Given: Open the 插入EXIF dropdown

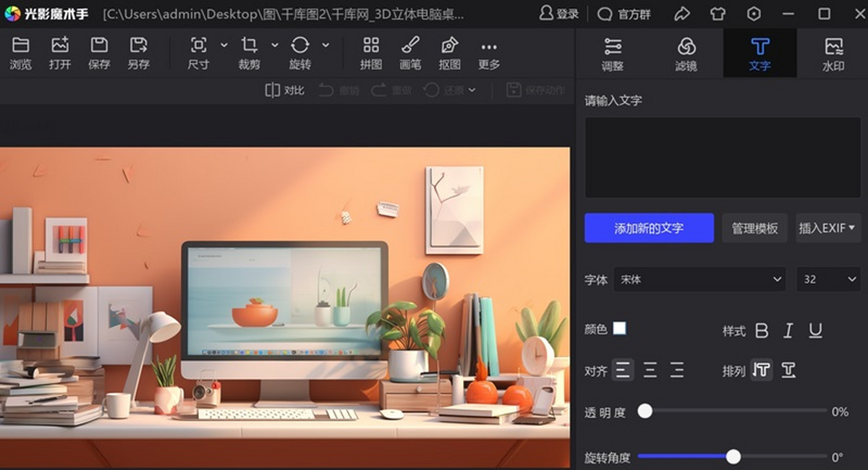Looking at the screenshot, I should 827,228.
